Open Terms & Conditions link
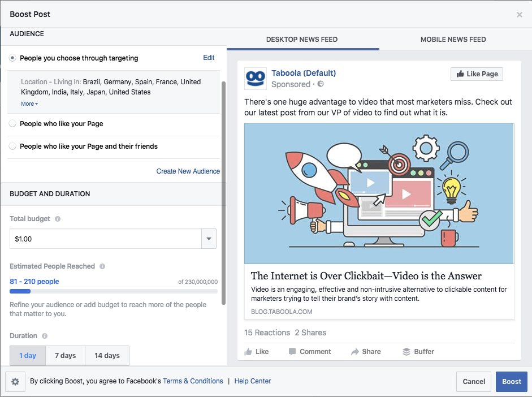This screenshot has width=532, height=397. (x=193, y=381)
